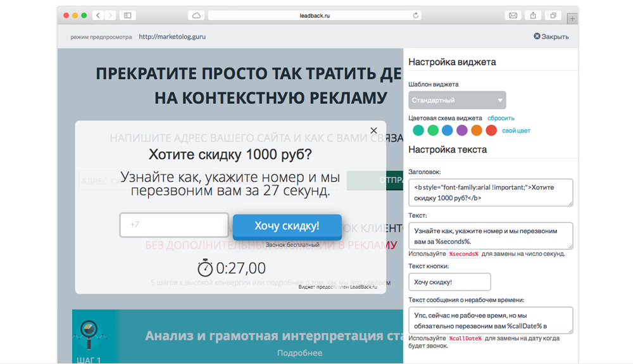This screenshot has height=364, width=633.
Task: Click the leadback.ru address bar
Action: (315, 15)
